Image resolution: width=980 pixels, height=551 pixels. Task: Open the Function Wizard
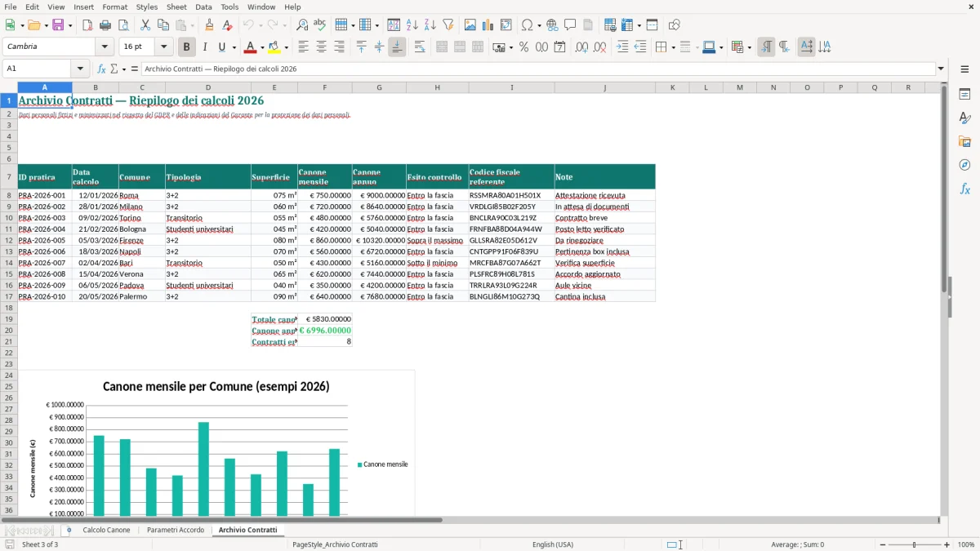point(101,69)
